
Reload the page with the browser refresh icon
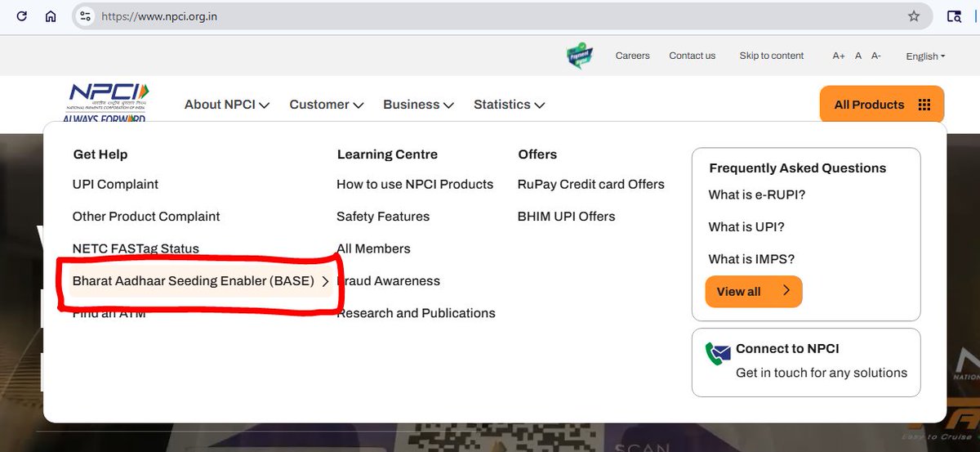point(22,16)
